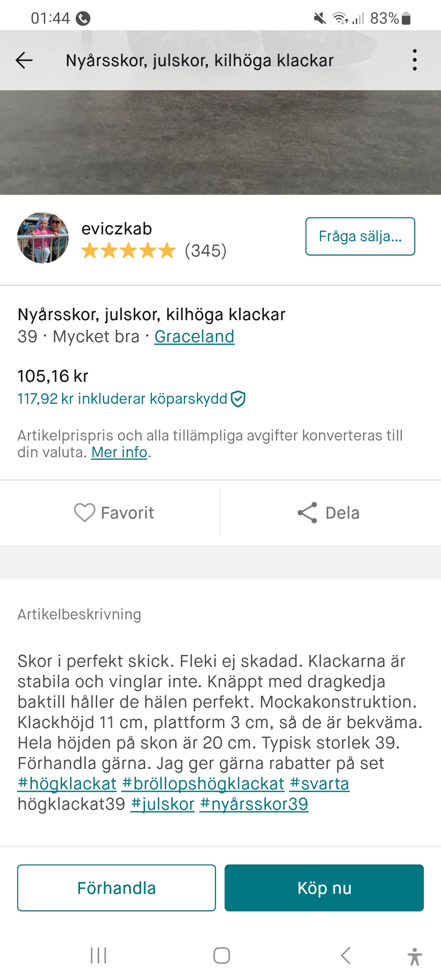
Task: Tap the buyer protection shield icon
Action: (238, 399)
